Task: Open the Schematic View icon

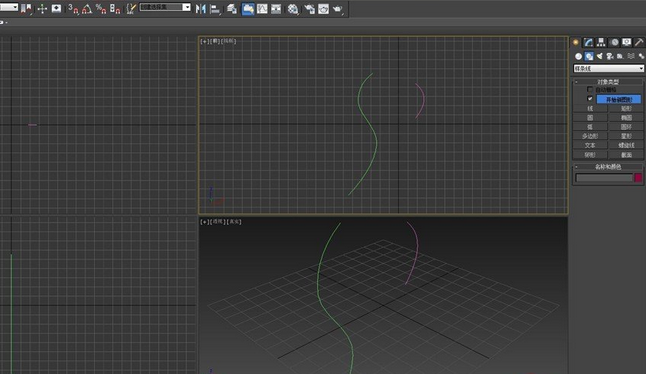Action: coord(276,9)
